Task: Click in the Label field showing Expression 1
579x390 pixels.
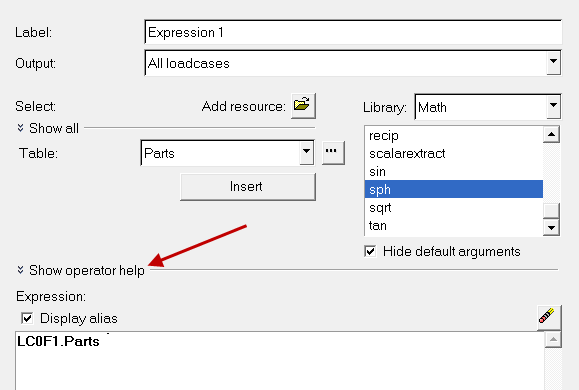Action: (353, 32)
